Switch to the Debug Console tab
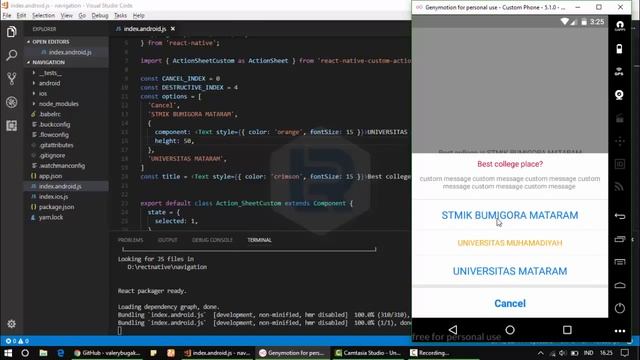640x360 pixels. tap(212, 240)
